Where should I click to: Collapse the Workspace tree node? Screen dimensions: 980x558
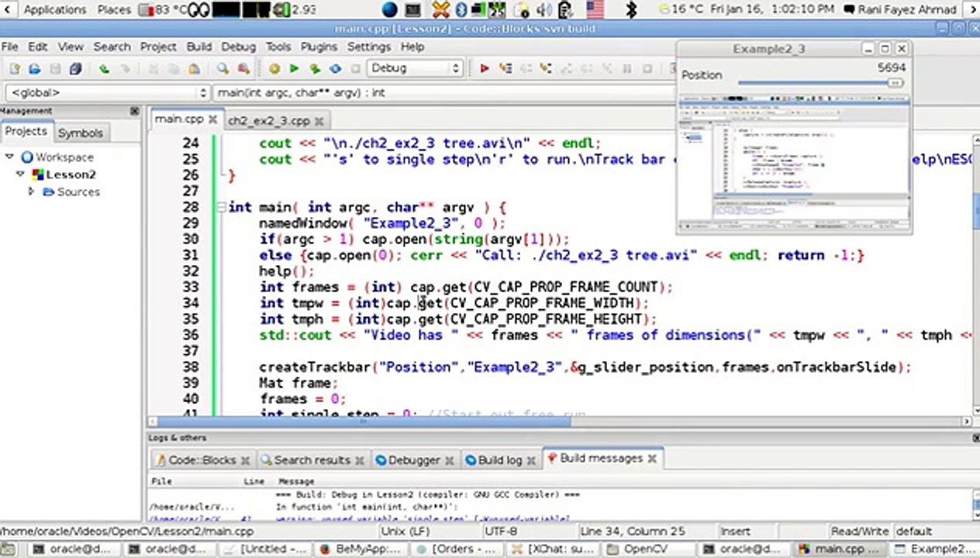pos(10,157)
